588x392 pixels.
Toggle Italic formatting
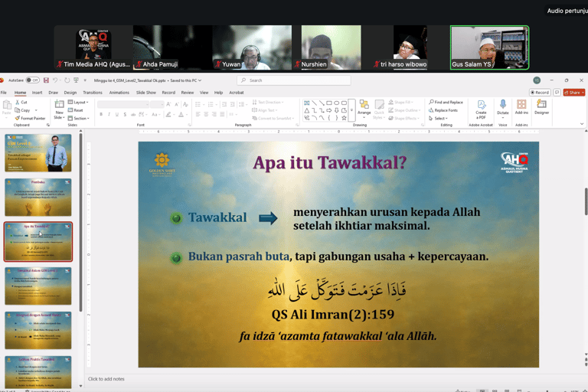tap(109, 114)
